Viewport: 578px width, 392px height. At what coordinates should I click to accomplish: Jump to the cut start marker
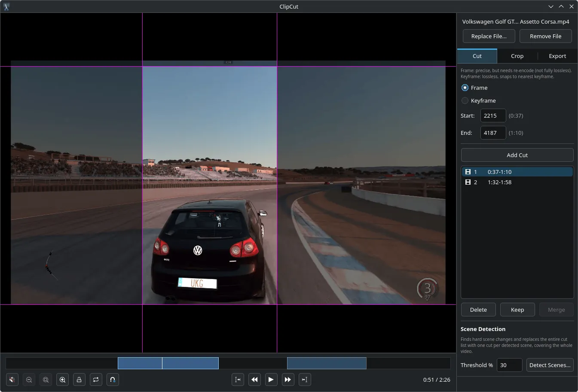pos(238,380)
